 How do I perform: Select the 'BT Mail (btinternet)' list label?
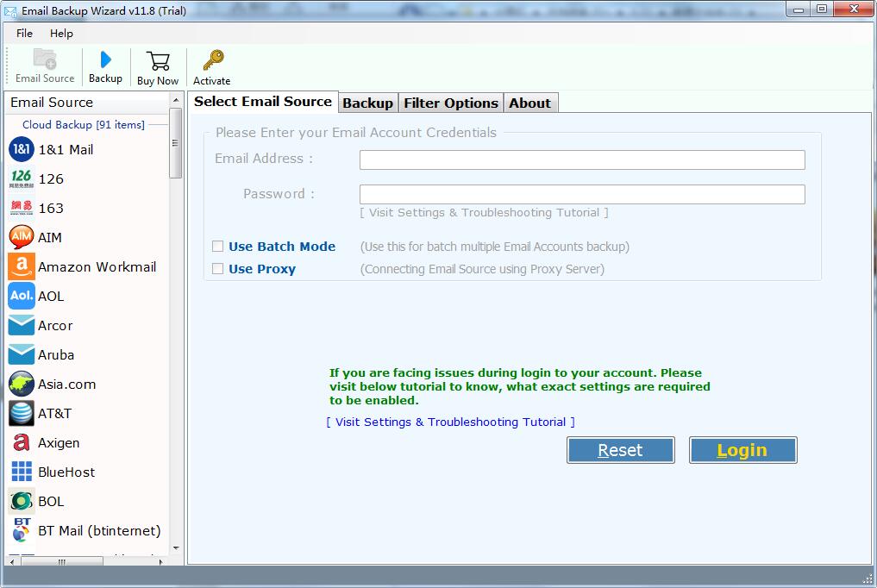(99, 530)
